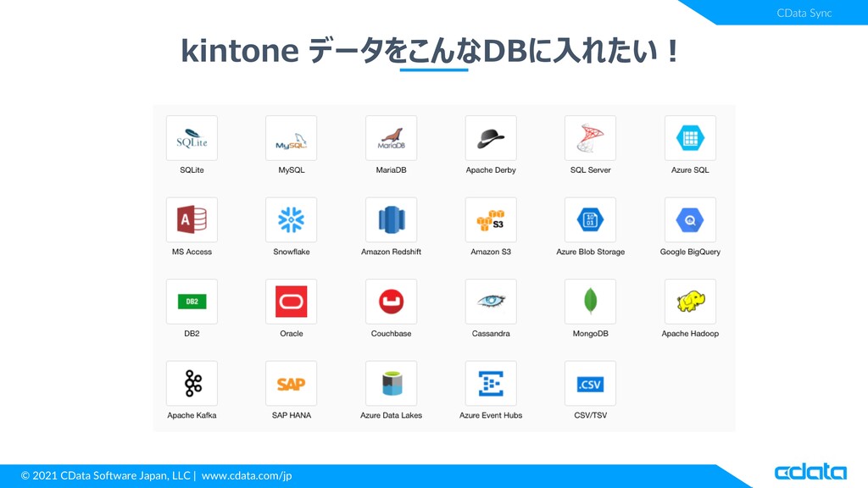Click the 'Couchbase' label text
868x488 pixels.
coord(391,334)
